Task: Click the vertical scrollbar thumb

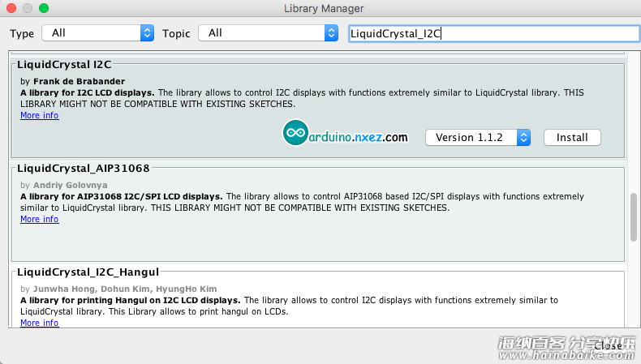Action: (634, 217)
